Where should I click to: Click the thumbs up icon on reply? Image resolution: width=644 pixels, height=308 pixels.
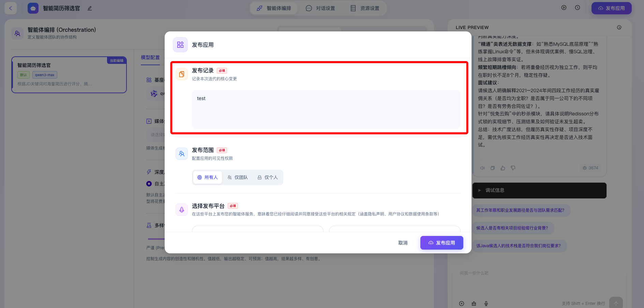pyautogui.click(x=503, y=168)
